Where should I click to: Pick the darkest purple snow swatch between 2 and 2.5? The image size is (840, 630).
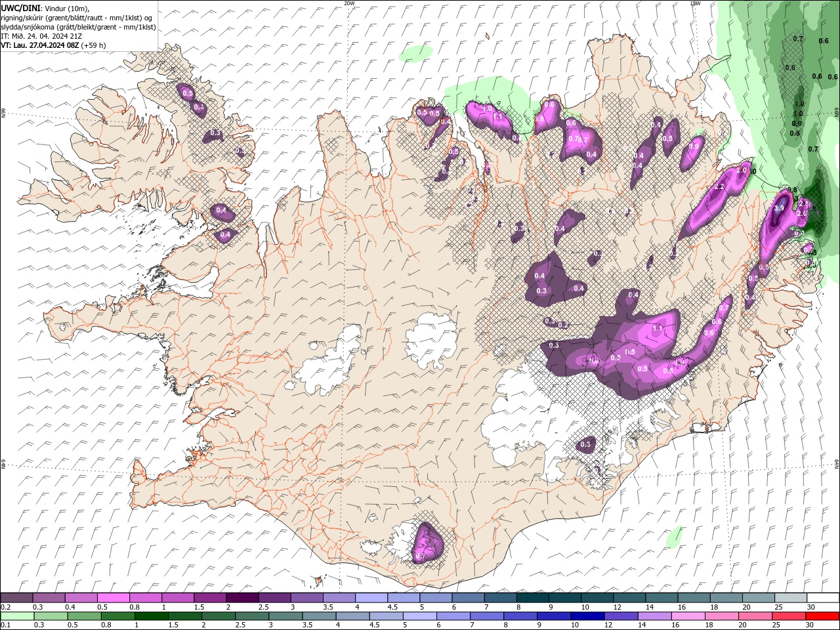(x=241, y=598)
